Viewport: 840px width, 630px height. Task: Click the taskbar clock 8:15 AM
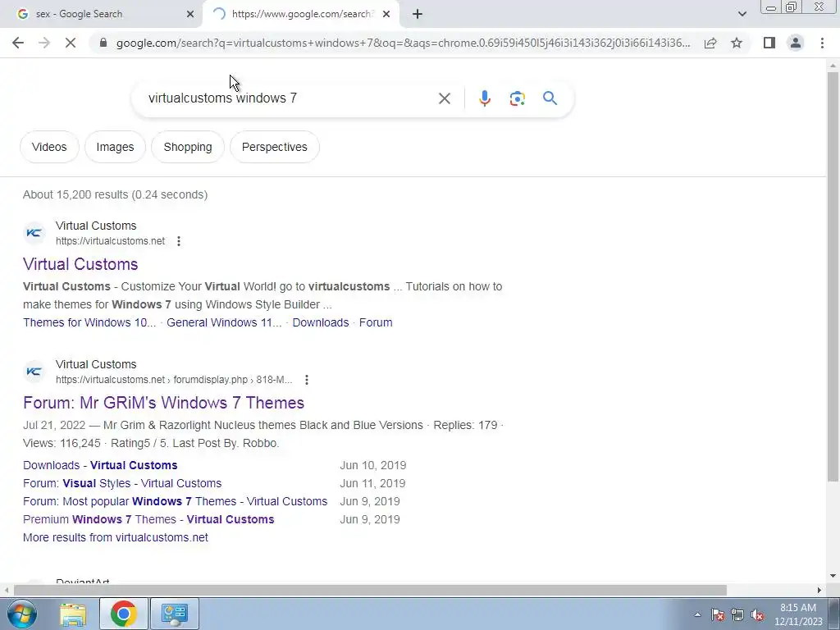pos(798,608)
